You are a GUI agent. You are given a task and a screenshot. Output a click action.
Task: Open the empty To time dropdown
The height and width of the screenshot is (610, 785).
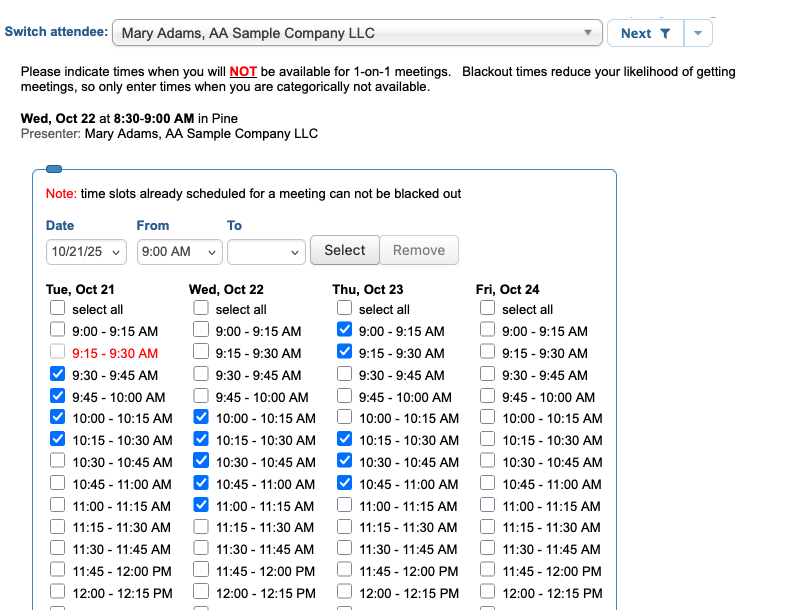point(265,251)
